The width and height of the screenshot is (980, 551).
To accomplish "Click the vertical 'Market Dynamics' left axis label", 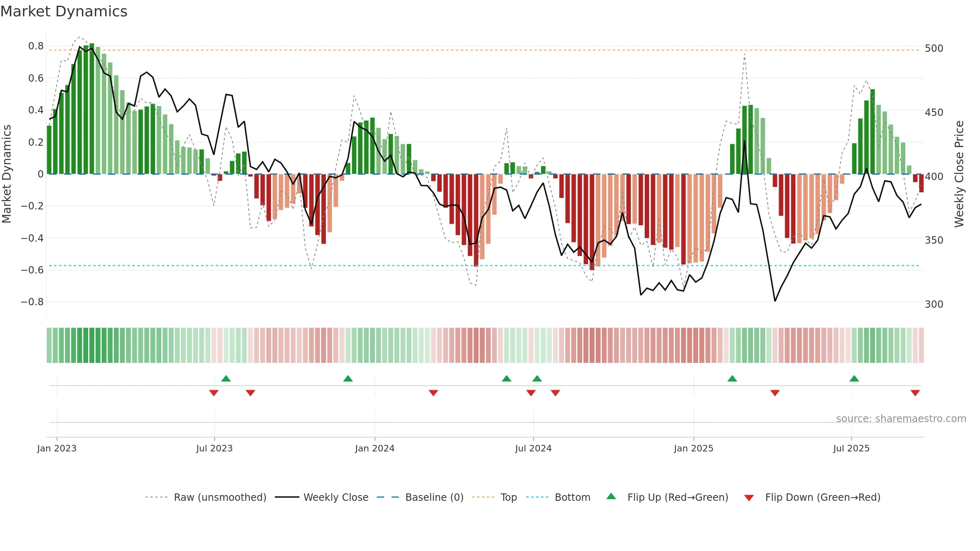I will coord(7,174).
